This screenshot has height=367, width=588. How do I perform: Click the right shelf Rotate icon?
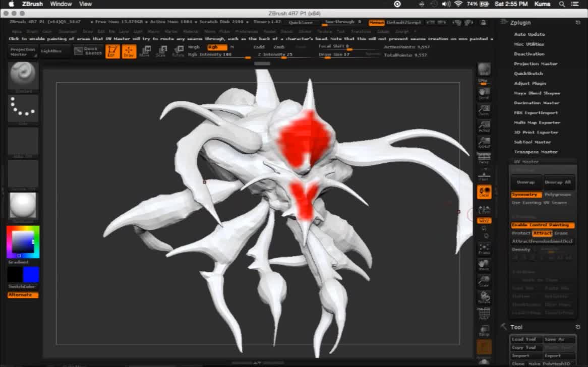point(484,297)
